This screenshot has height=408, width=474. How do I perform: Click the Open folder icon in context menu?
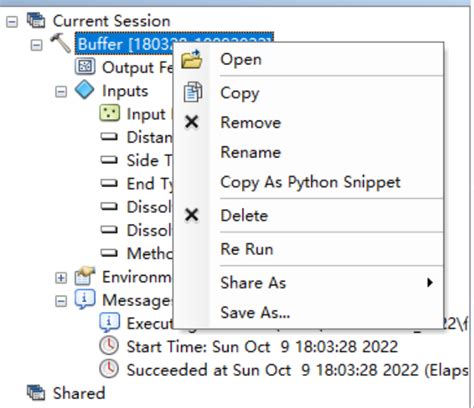(191, 59)
